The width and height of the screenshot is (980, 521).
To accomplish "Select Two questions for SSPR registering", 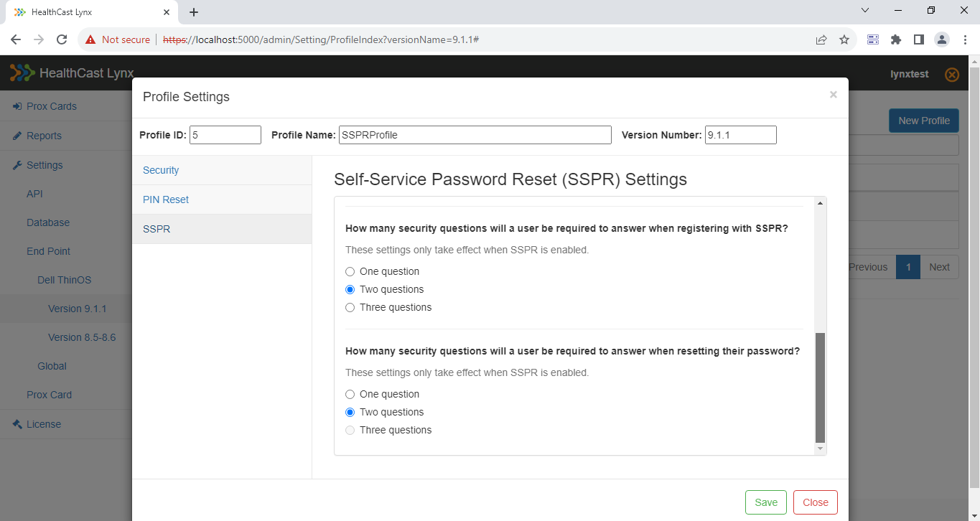I will tap(350, 290).
